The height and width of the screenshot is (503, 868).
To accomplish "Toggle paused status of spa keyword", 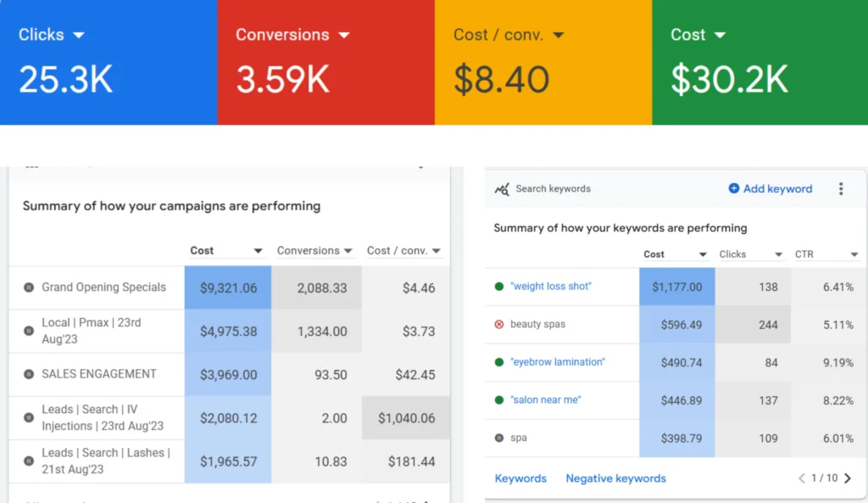I will 499,439.
